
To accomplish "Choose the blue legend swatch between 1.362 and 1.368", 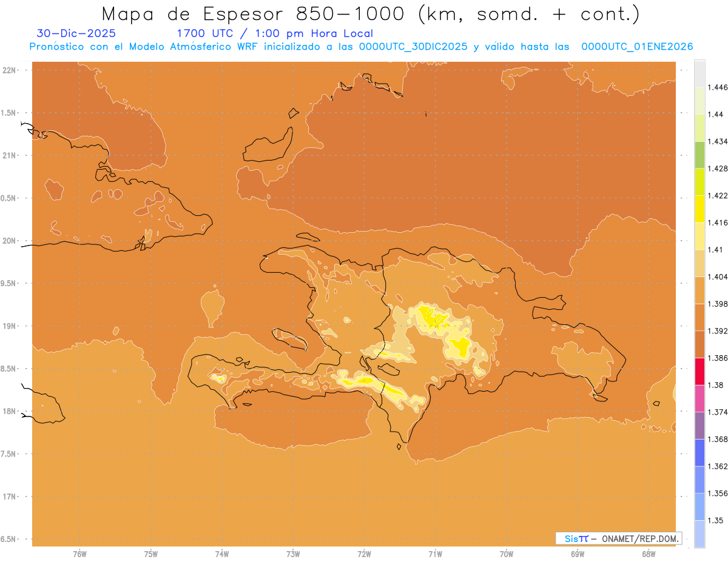I will (699, 453).
